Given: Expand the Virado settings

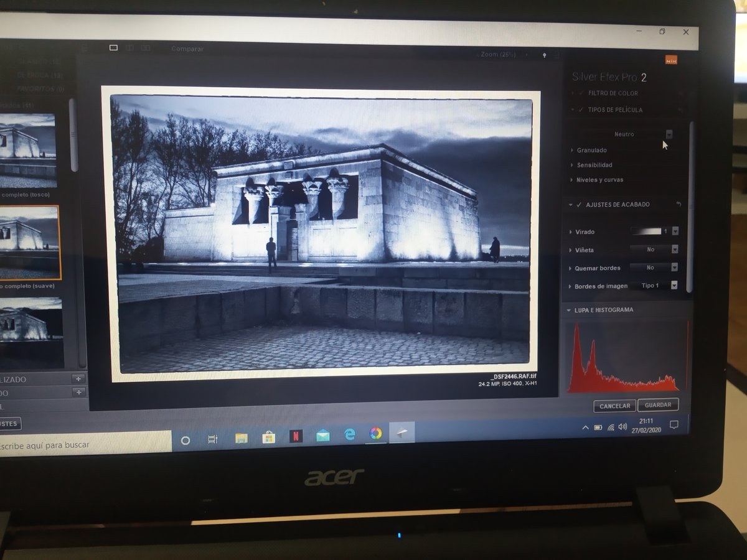Looking at the screenshot, I should pos(571,232).
